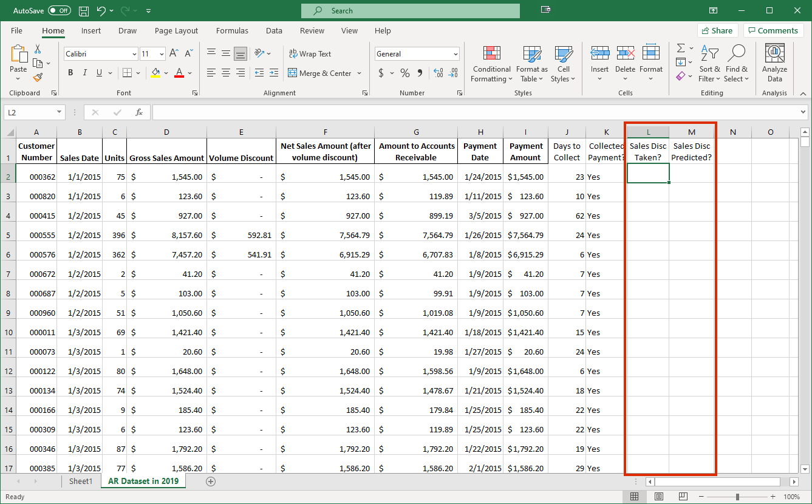Image resolution: width=812 pixels, height=504 pixels.
Task: Click the formula bar input field
Action: (x=475, y=112)
